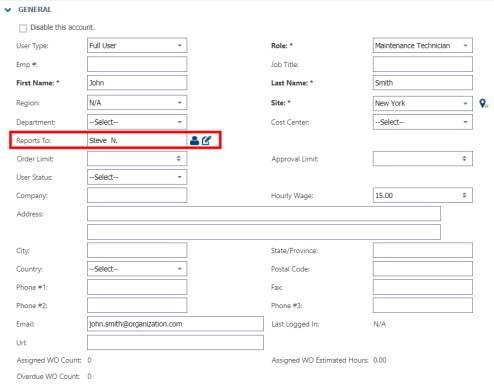
Task: Click the Phone #3 input field
Action: [423, 305]
